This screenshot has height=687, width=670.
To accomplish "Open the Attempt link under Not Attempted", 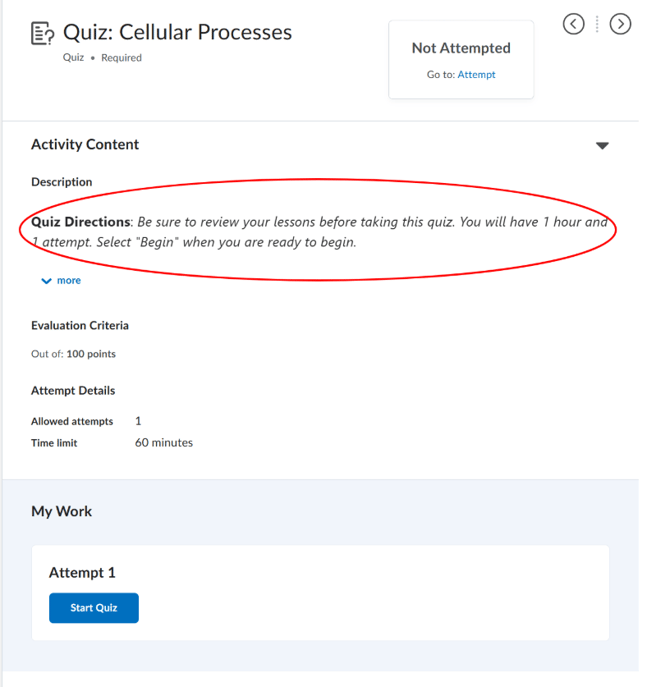I will [x=476, y=75].
